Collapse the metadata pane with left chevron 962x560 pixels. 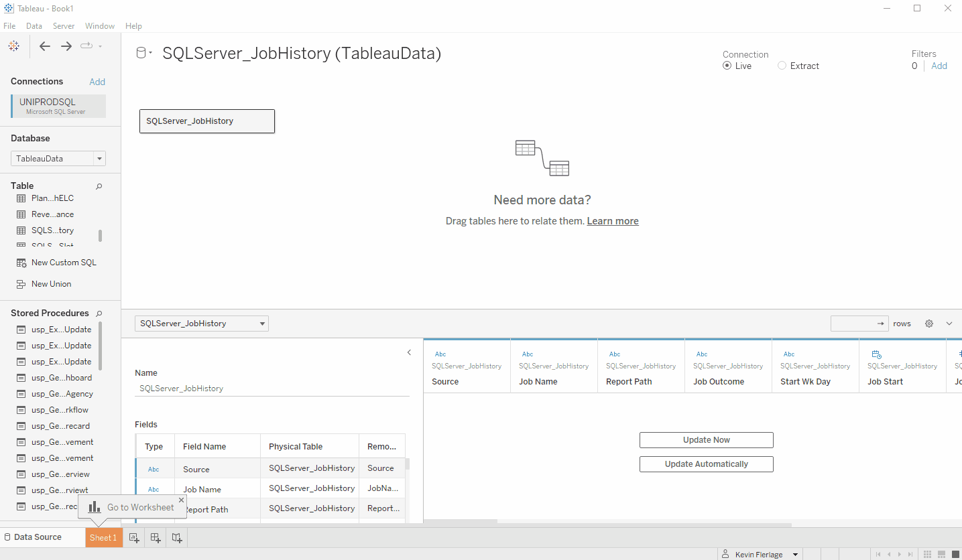tap(409, 352)
